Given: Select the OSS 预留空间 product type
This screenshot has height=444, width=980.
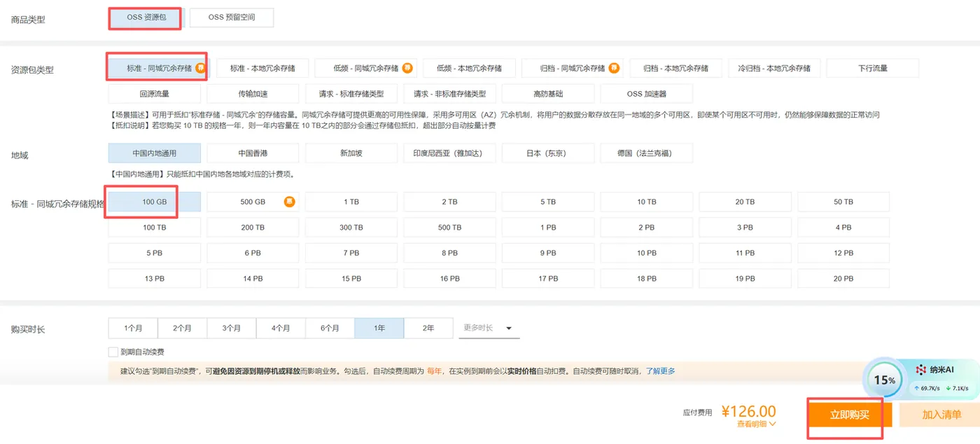Looking at the screenshot, I should click(231, 18).
